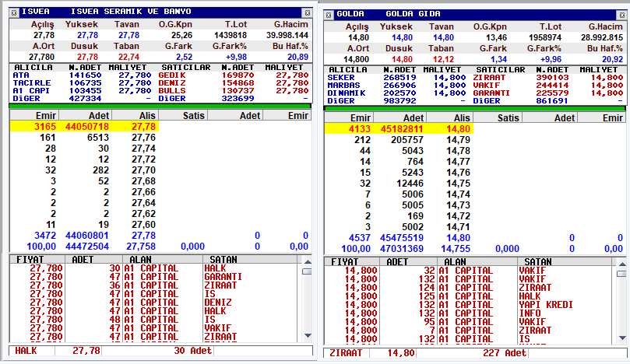
Task: Click GOLDA weighted price 14,755
Action: 456,249
